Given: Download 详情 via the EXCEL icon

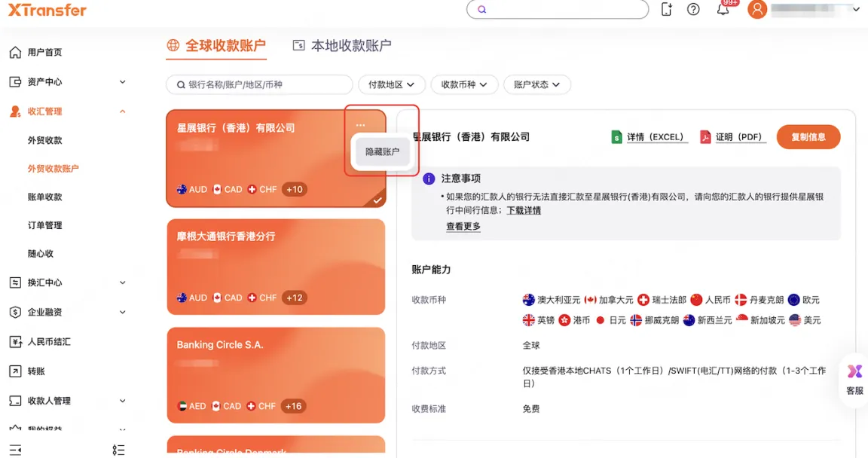Looking at the screenshot, I should 649,137.
